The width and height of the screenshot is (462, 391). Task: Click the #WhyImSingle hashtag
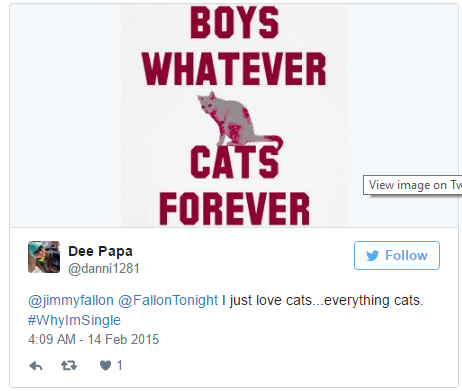click(x=74, y=320)
